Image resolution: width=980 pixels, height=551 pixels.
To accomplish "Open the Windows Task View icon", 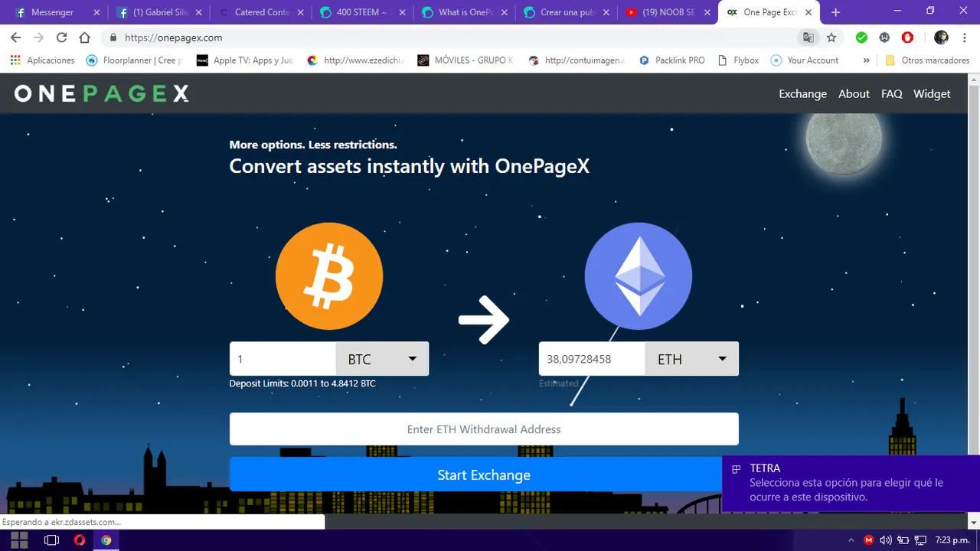I will point(51,540).
